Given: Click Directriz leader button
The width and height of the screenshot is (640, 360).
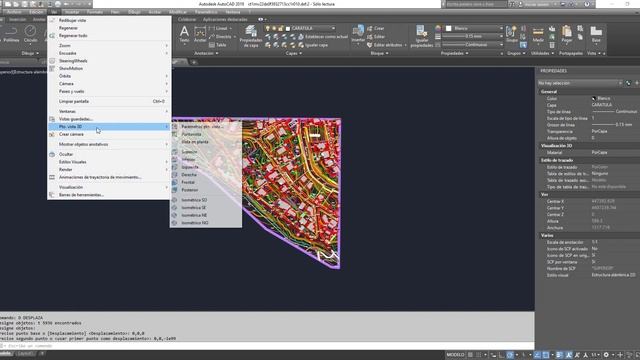Looking at the screenshot, I should pyautogui.click(x=223, y=37).
